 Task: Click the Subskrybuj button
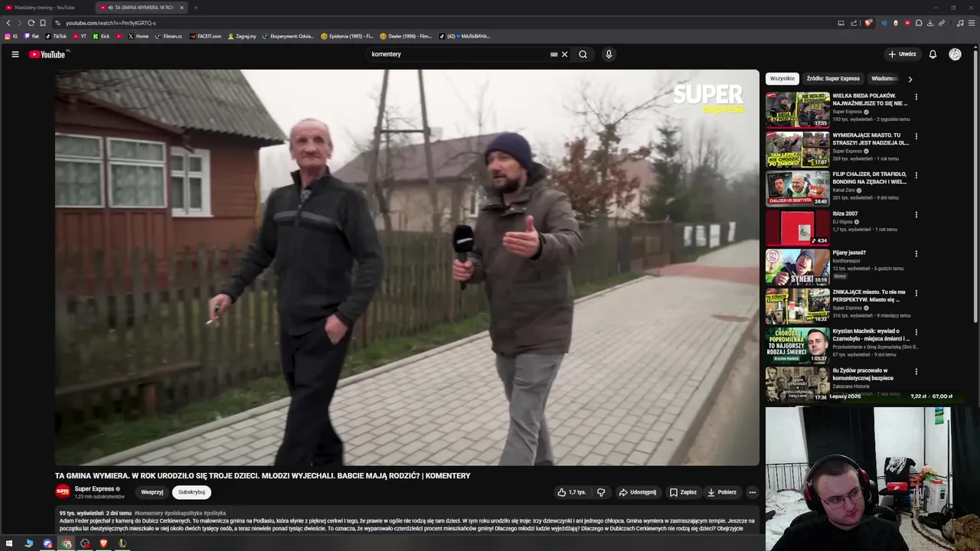click(x=191, y=492)
